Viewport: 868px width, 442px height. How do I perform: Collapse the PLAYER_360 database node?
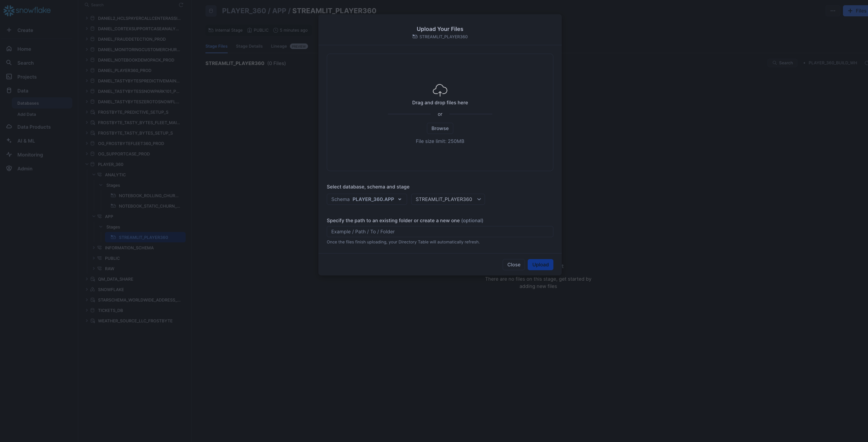(x=87, y=164)
